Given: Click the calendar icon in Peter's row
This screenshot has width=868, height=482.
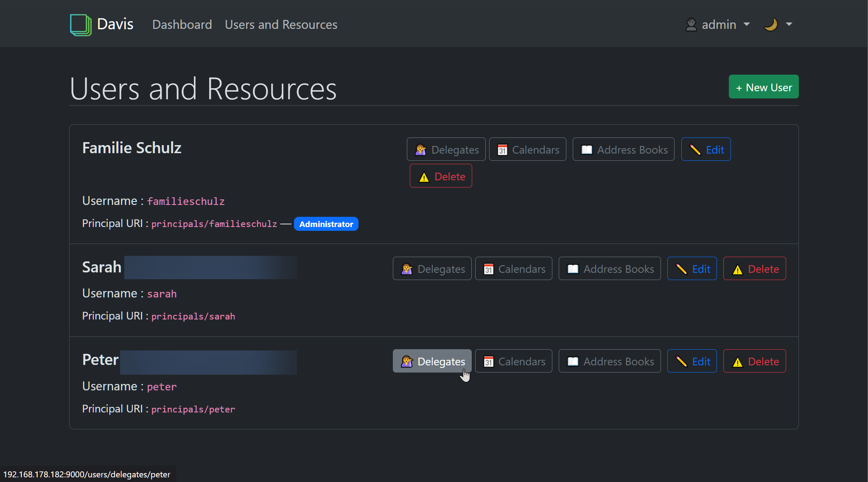Looking at the screenshot, I should point(489,361).
